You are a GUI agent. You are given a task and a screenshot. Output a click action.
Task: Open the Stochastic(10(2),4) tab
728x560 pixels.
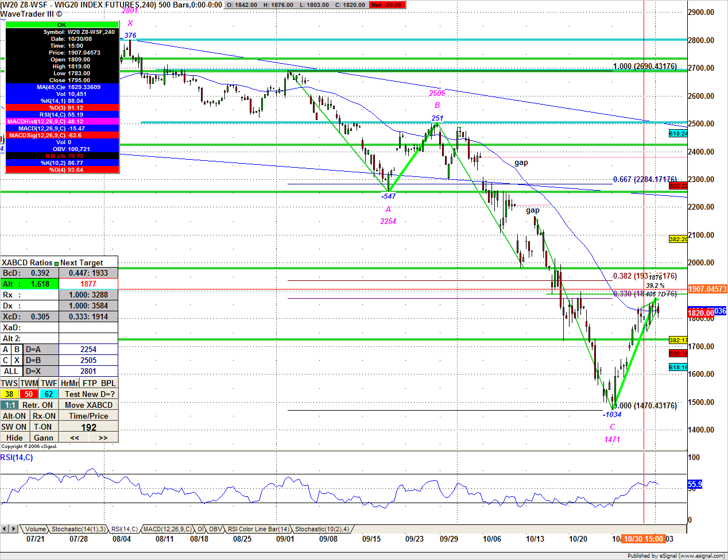tap(322, 529)
